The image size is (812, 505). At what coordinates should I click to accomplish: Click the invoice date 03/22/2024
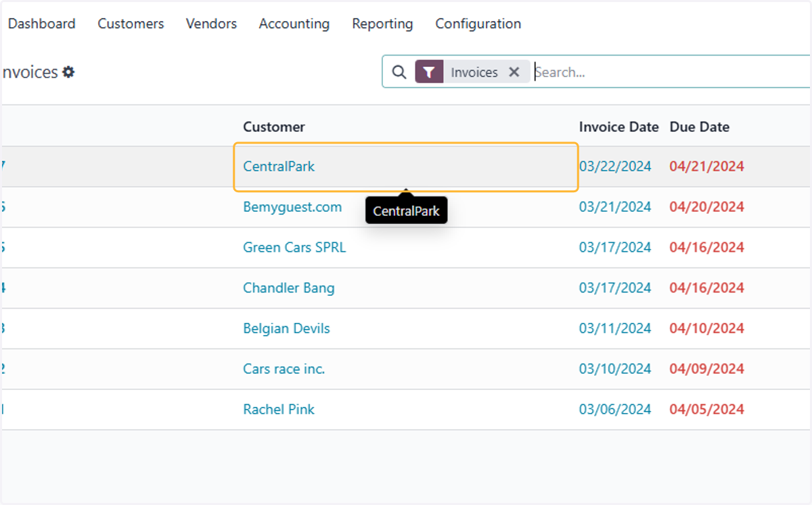pyautogui.click(x=615, y=166)
